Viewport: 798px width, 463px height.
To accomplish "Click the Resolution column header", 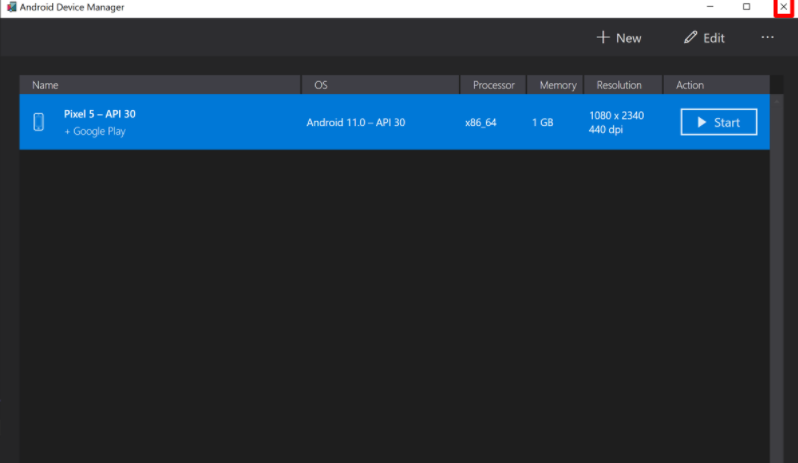I will 623,85.
